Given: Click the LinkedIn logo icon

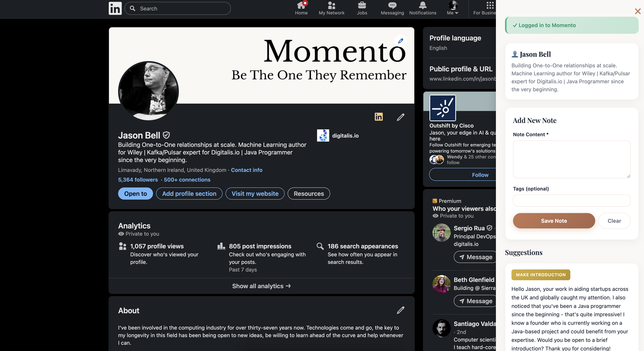Looking at the screenshot, I should coord(115,9).
